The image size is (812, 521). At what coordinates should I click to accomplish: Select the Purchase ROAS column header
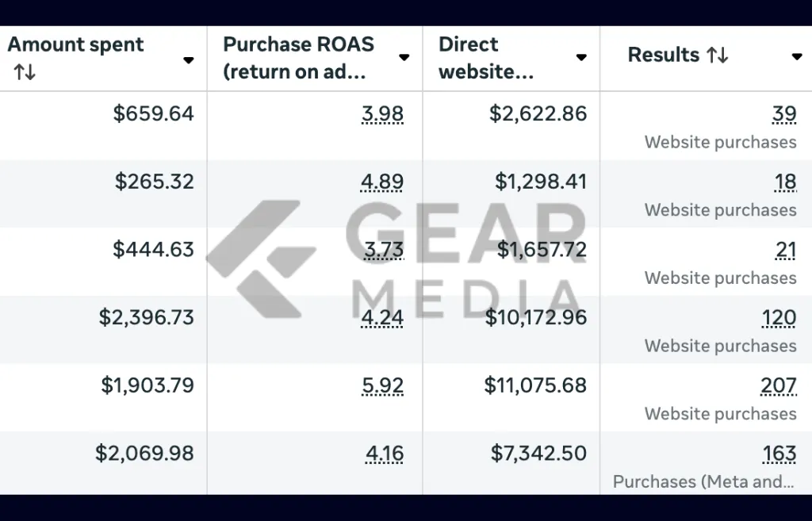(298, 58)
